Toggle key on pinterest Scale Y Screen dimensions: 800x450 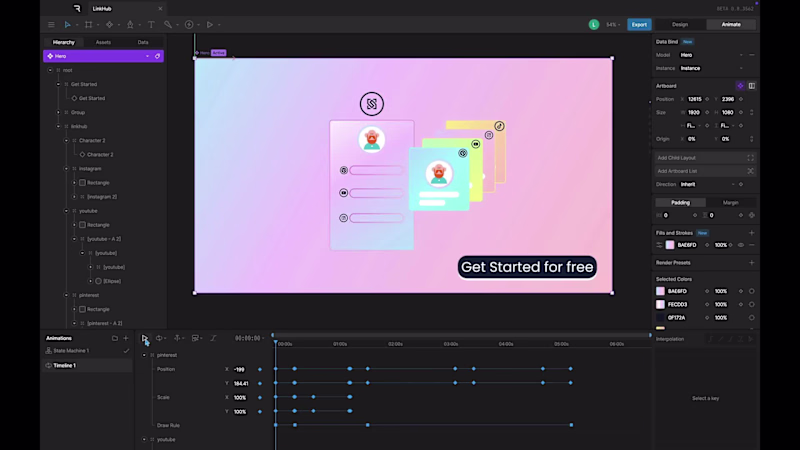tap(260, 412)
